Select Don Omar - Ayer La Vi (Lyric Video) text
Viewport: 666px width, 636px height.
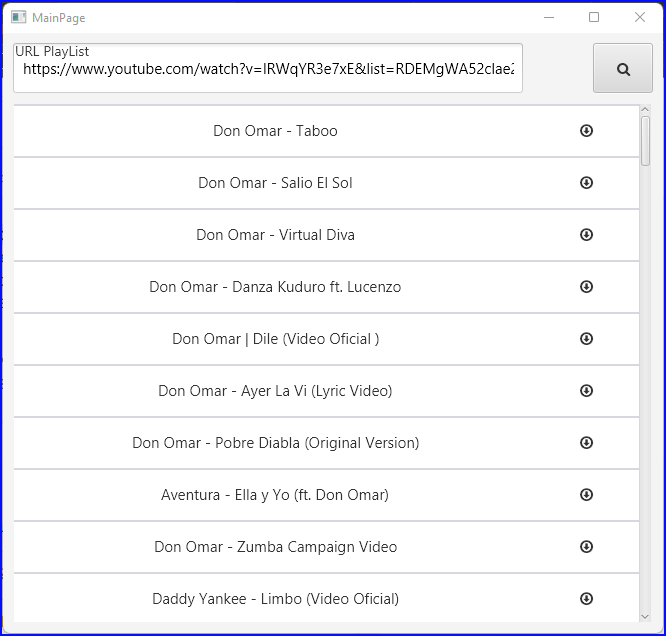[275, 391]
